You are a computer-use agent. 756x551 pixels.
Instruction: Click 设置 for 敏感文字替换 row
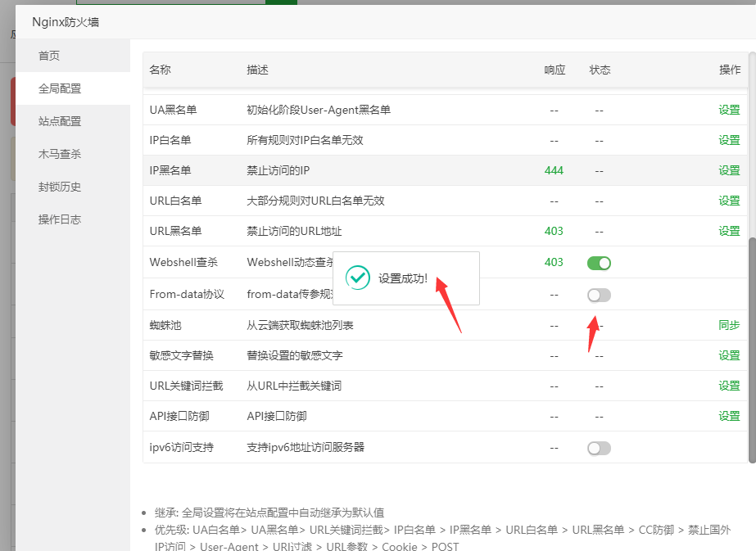coord(729,356)
